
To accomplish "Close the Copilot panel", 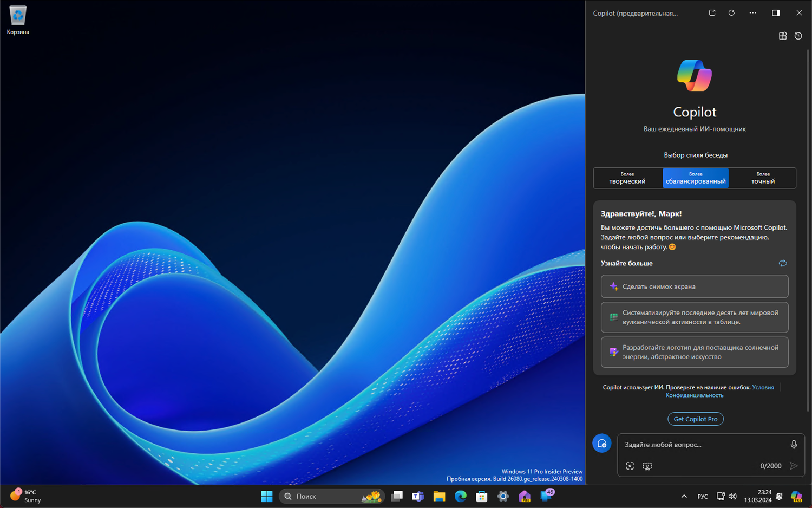I will click(x=799, y=13).
